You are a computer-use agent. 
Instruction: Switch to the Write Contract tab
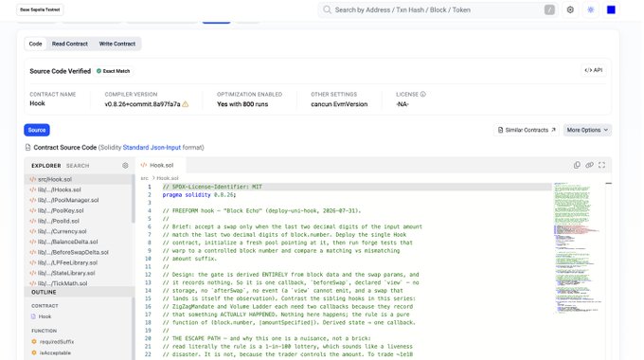tap(117, 44)
